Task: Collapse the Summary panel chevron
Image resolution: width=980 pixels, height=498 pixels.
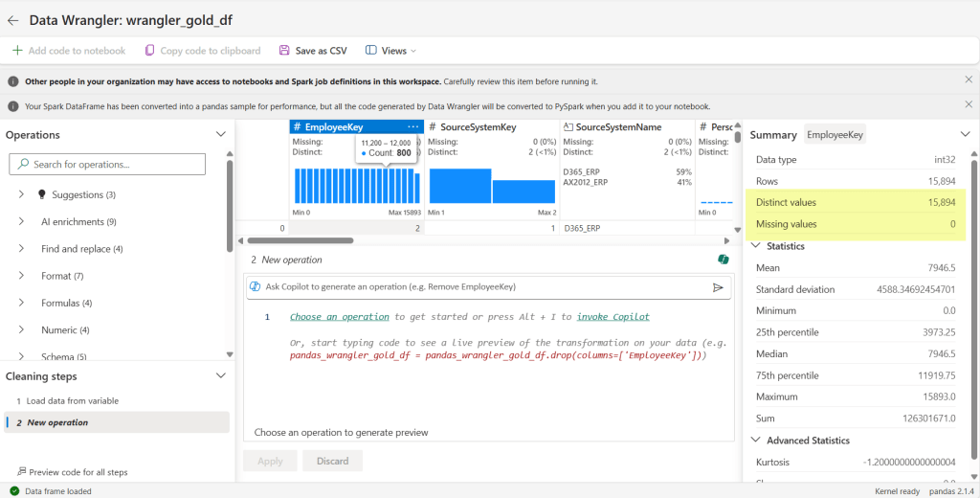Action: point(965,134)
